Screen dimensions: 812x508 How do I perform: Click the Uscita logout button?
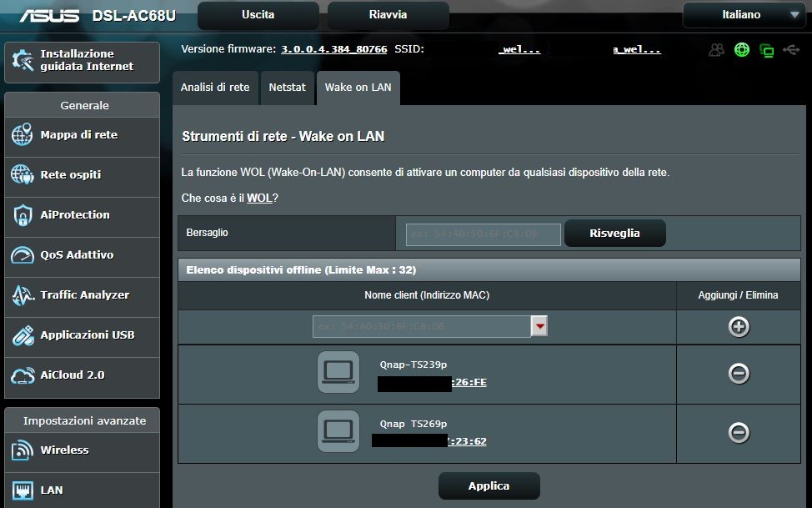258,15
